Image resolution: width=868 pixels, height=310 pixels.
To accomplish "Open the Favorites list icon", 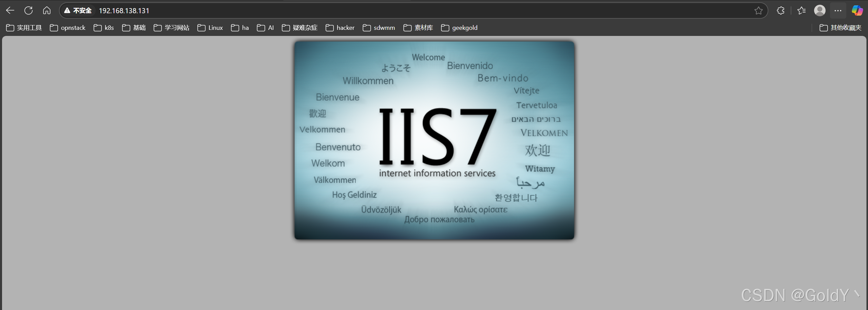I will 802,11.
